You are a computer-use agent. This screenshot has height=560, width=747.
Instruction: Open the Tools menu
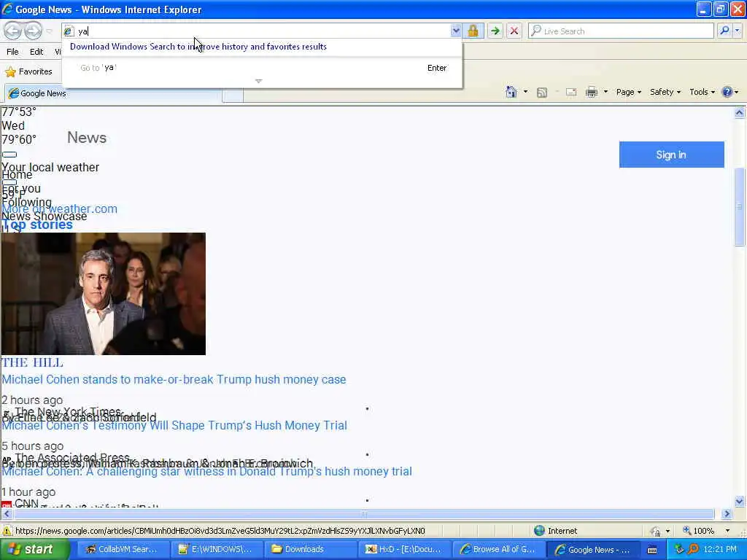(x=702, y=92)
